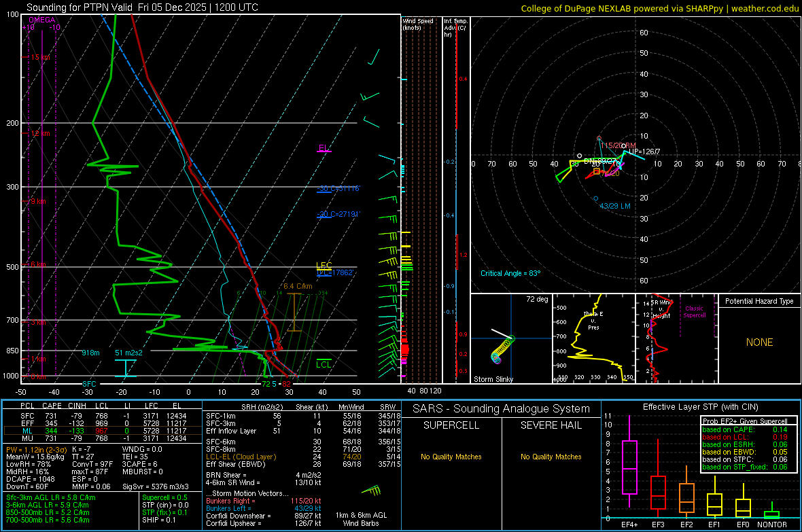Image resolution: width=802 pixels, height=532 pixels.
Task: Click the '6.4 C/km' lapse rate label
Action: click(x=298, y=287)
